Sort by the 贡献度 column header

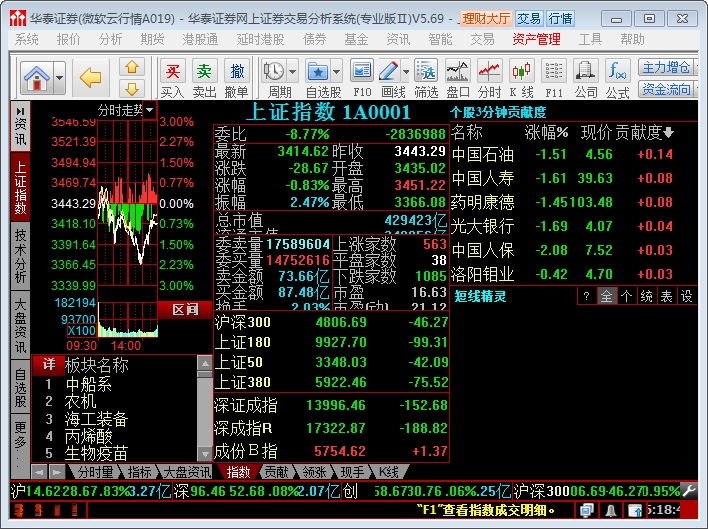(x=645, y=132)
